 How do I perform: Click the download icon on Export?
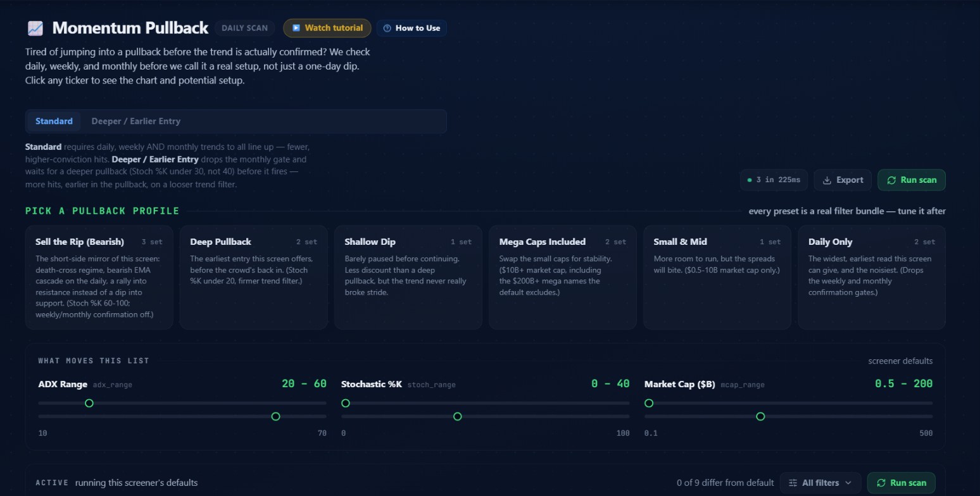point(827,180)
